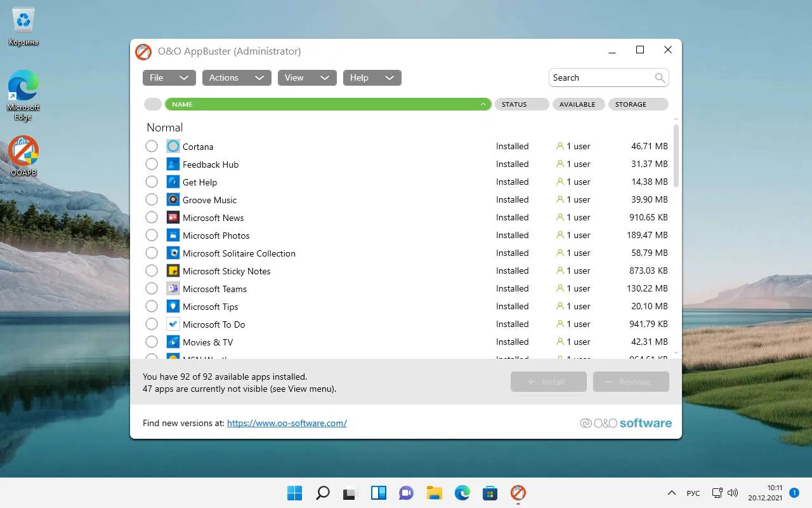
Task: Click the search magnifier icon
Action: click(660, 77)
